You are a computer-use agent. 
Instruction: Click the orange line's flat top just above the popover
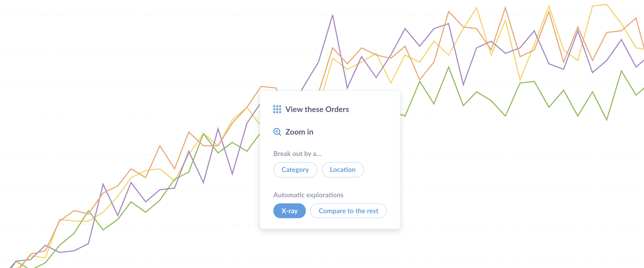coord(268,87)
